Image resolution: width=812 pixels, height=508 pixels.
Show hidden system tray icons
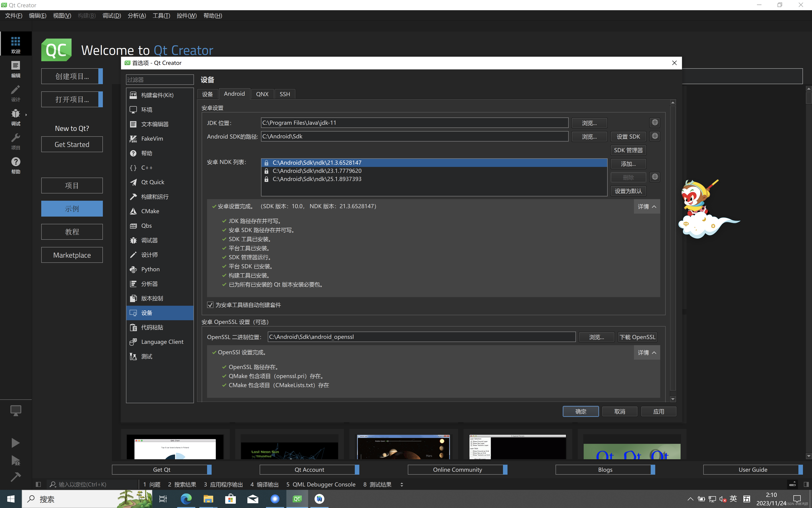click(x=690, y=499)
